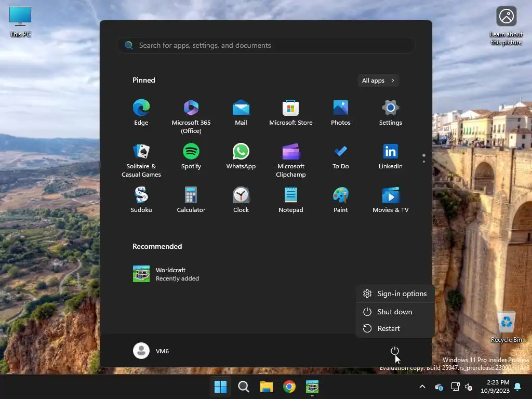The width and height of the screenshot is (532, 399).
Task: Focus the Start menu search box
Action: coord(266,45)
